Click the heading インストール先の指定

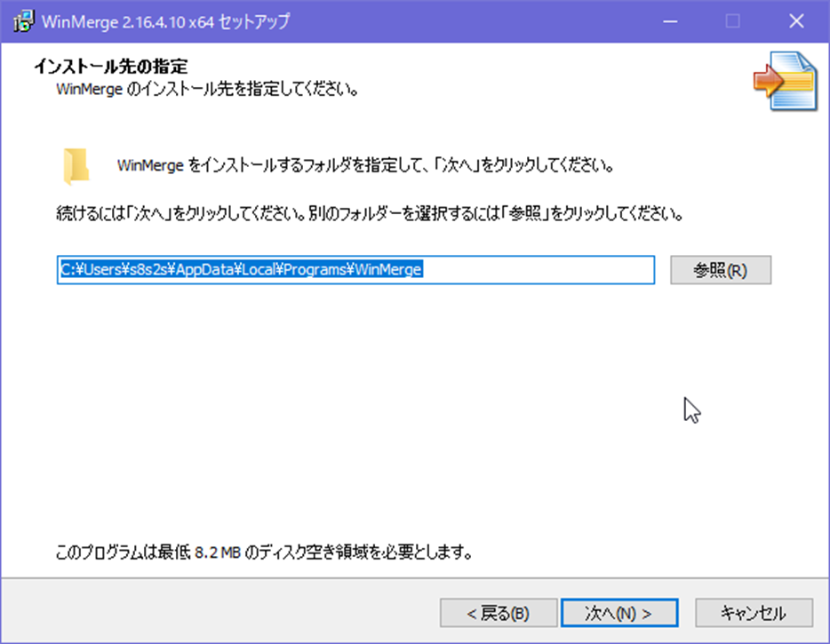(x=110, y=66)
